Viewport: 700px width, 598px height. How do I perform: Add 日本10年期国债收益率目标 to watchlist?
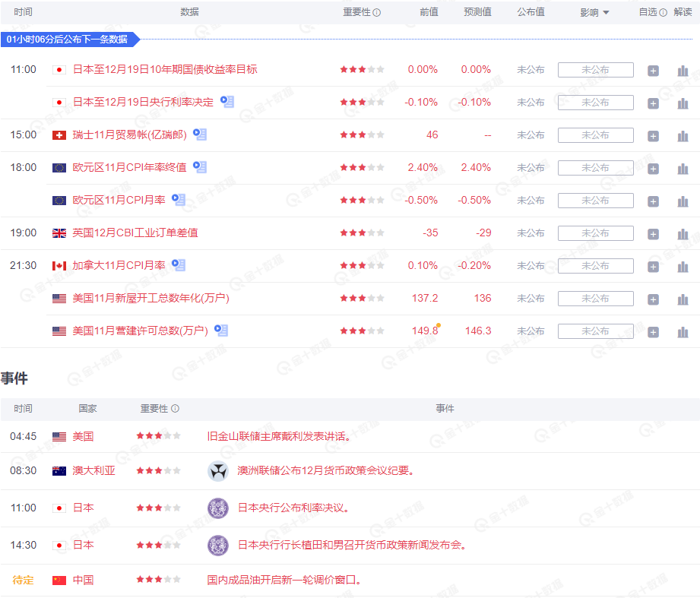tap(652, 70)
